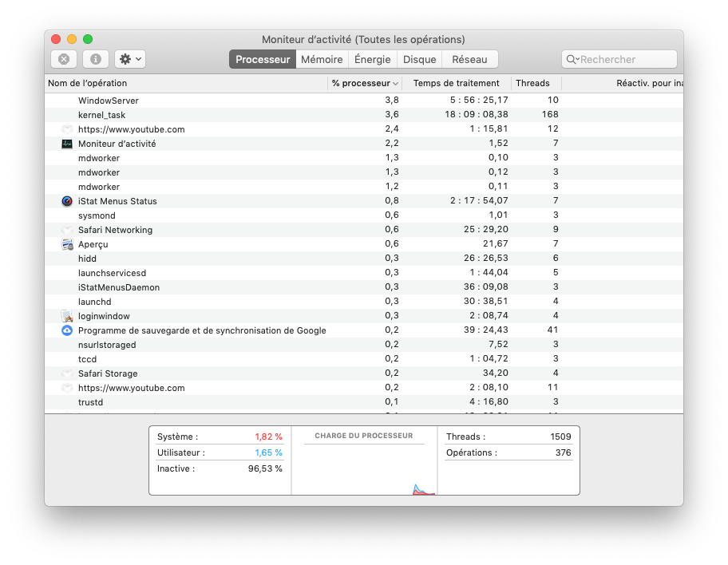Screen dimensions: 728x565
Task: Toggle sort on % processeur column
Action: pos(365,83)
